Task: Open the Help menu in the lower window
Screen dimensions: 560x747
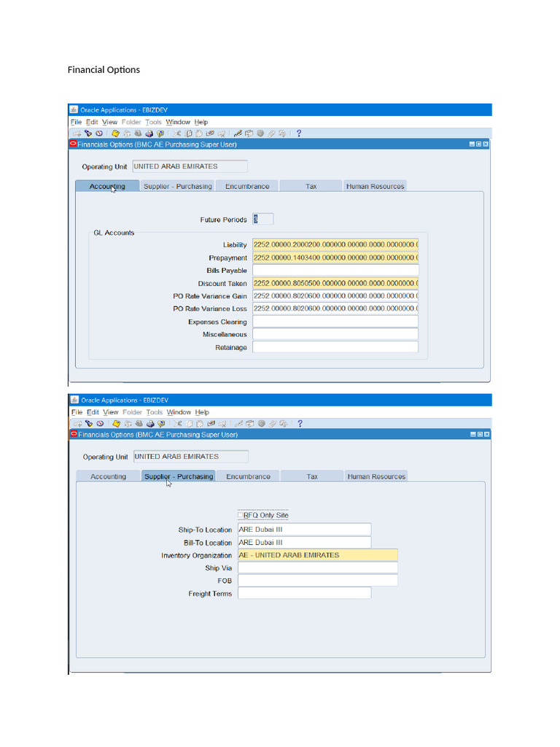Action: coord(202,412)
